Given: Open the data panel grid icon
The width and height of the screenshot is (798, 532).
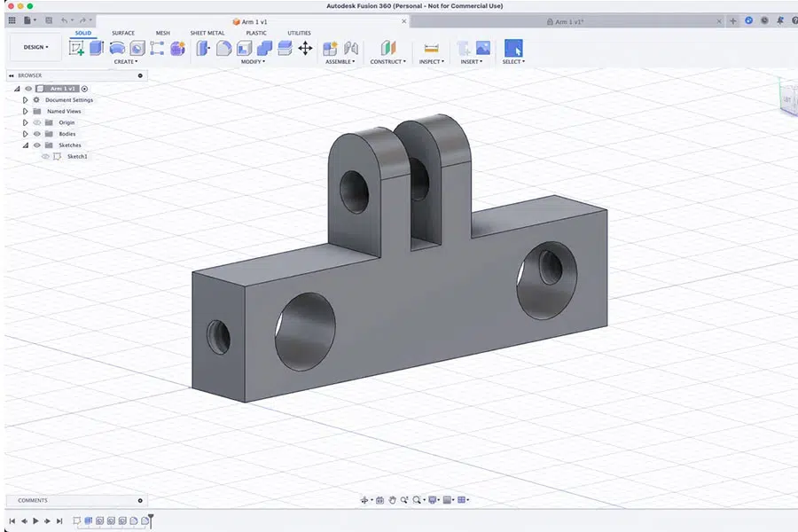Looking at the screenshot, I should click(12, 20).
